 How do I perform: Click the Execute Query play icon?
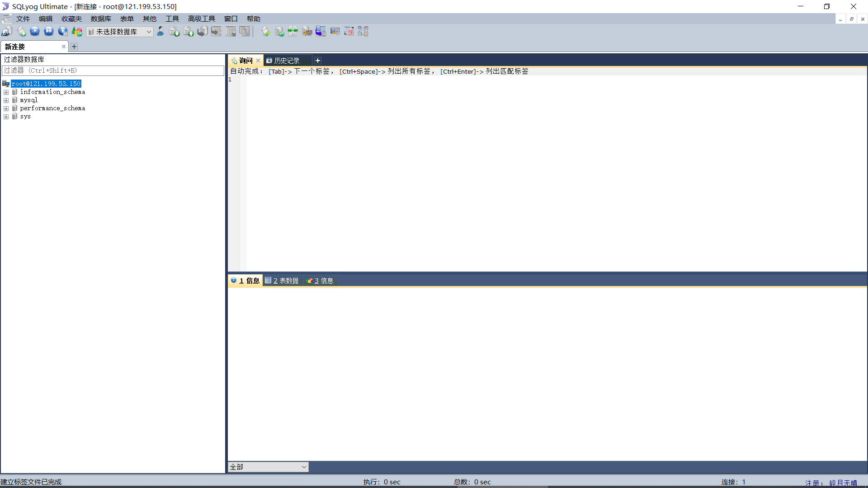(35, 31)
